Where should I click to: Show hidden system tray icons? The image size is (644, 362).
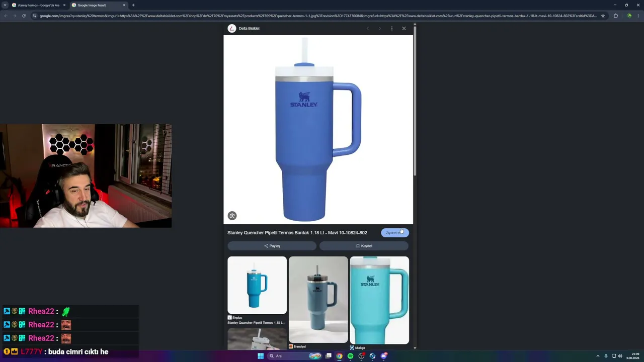[598, 356]
